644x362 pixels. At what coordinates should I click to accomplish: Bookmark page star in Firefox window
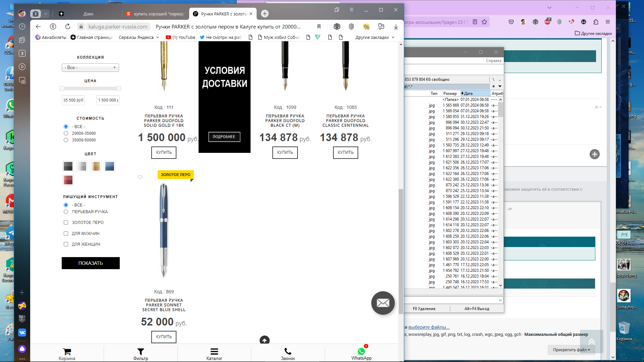click(x=484, y=22)
